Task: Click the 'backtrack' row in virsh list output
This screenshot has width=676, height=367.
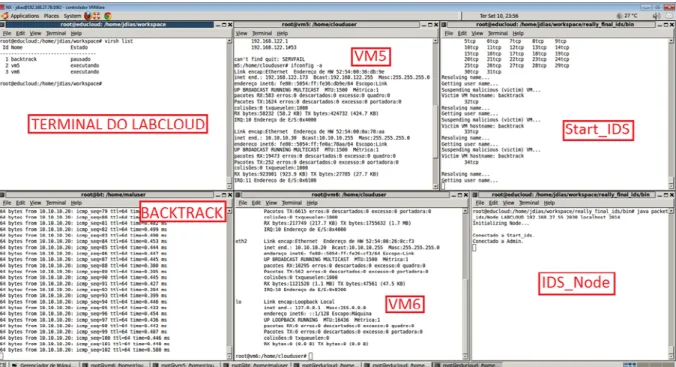Action: tap(48, 59)
